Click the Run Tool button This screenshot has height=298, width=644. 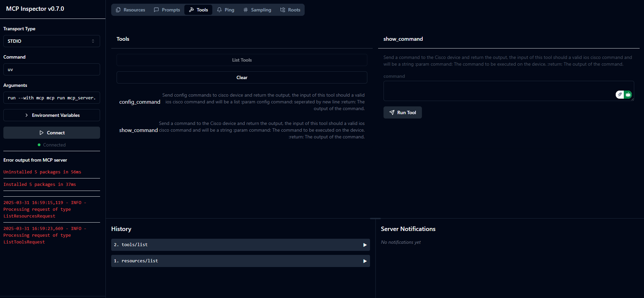click(x=402, y=112)
